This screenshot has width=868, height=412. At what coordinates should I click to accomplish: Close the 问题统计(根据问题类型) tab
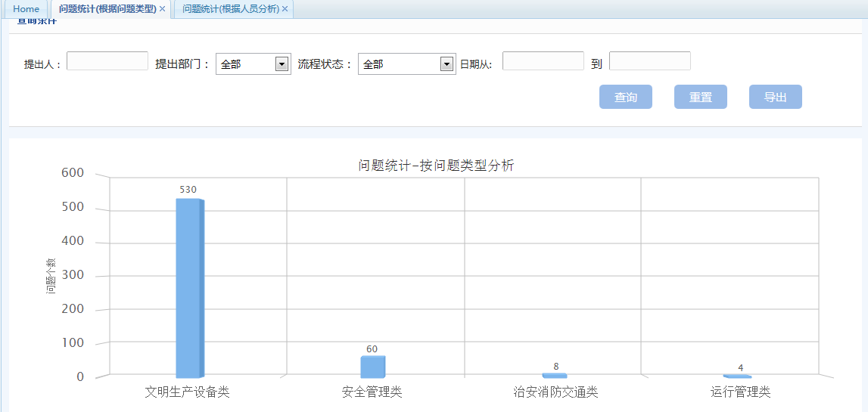point(162,9)
